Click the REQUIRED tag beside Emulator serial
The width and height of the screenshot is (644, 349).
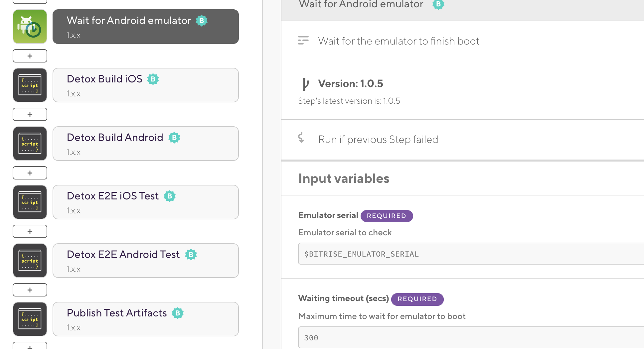[387, 216]
